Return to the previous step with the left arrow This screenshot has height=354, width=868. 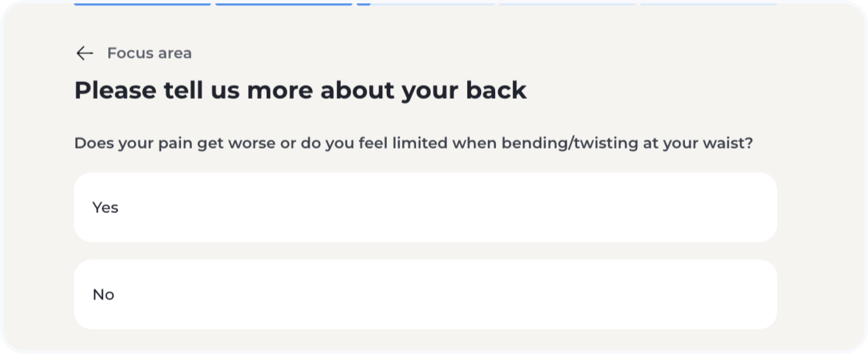[x=84, y=53]
